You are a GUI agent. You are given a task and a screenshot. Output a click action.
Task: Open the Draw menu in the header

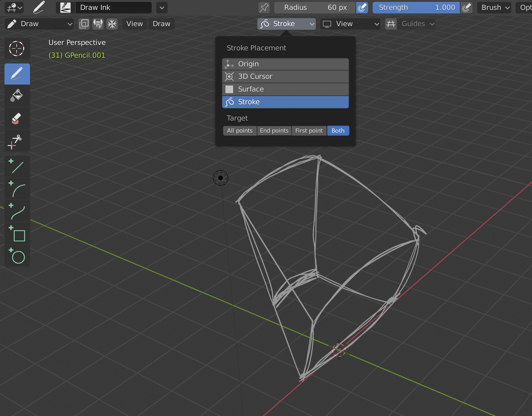click(161, 24)
